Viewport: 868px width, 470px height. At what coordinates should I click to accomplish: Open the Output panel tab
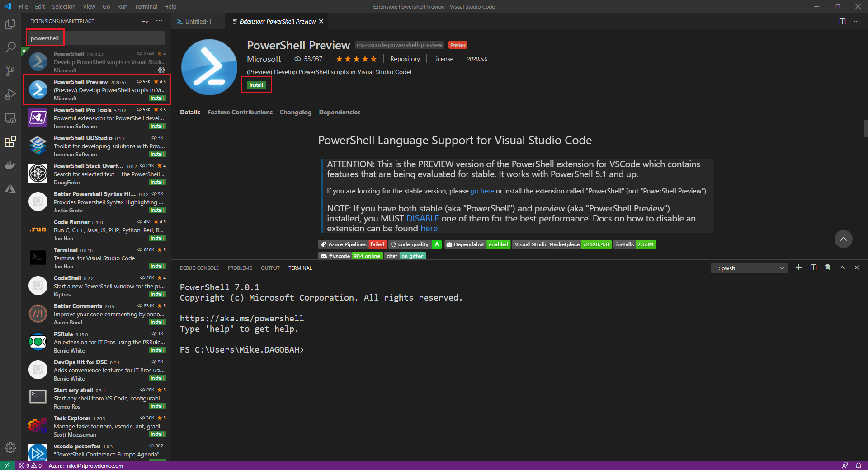click(270, 268)
